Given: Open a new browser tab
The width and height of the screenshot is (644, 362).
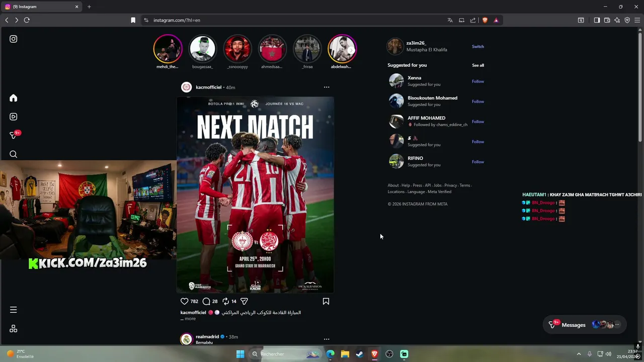Looking at the screenshot, I should point(89,7).
